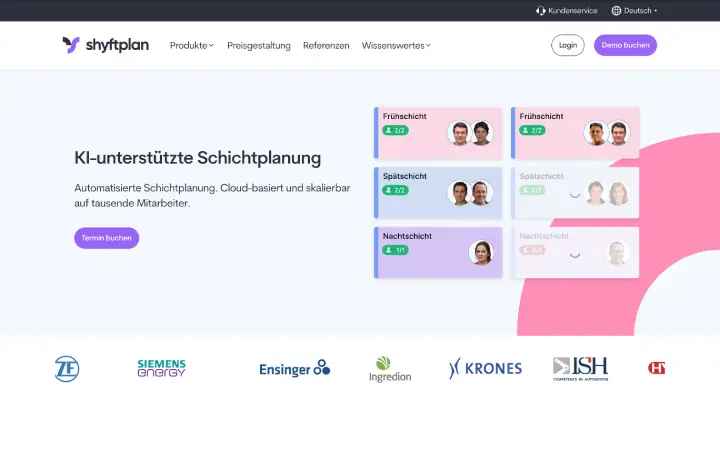Click the shyftplan bird logo icon
Viewport: 720px width, 450px height.
(71, 45)
